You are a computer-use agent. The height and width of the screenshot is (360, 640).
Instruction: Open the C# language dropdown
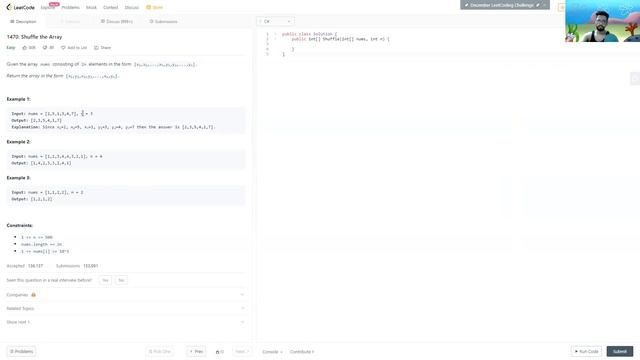coord(276,21)
